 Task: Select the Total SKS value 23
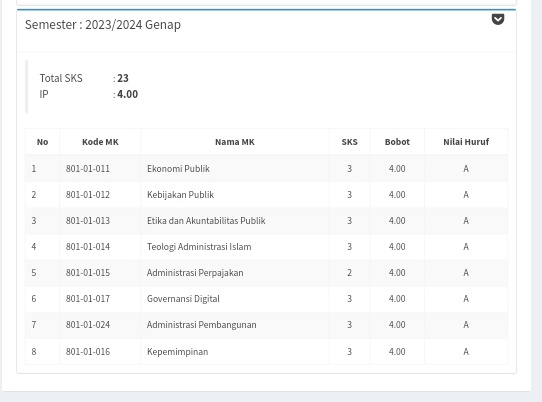[123, 78]
